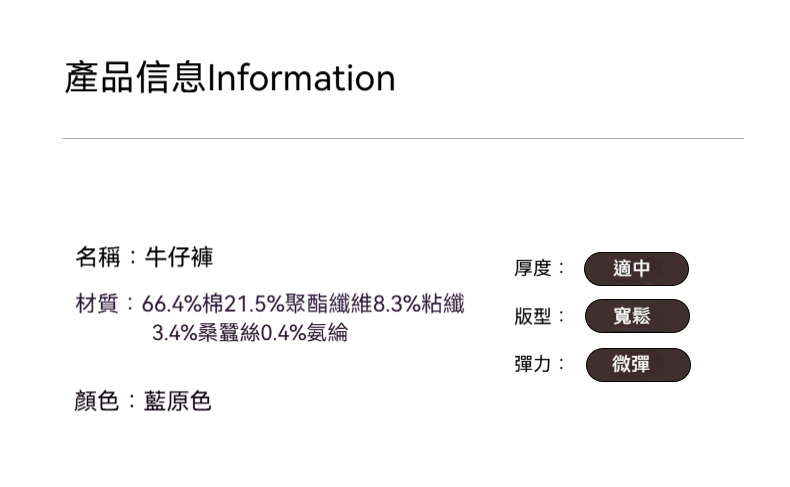Click the 8.3%粘纖 material text
This screenshot has width=790, height=487.
(x=418, y=303)
